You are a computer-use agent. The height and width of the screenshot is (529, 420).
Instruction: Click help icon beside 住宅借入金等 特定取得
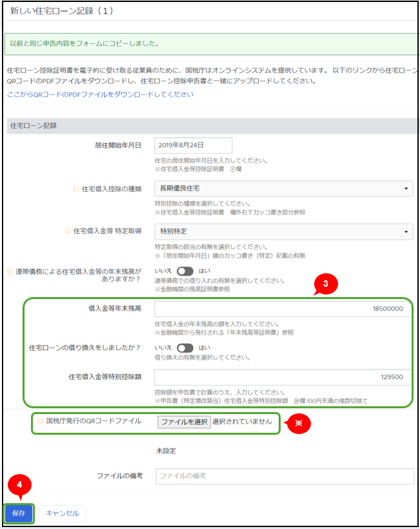tap(67, 231)
